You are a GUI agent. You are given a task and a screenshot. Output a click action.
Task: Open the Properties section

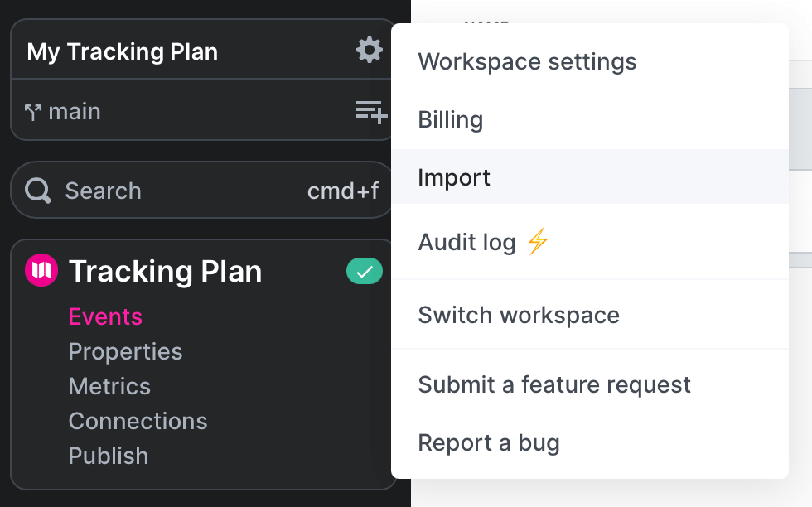coord(125,351)
